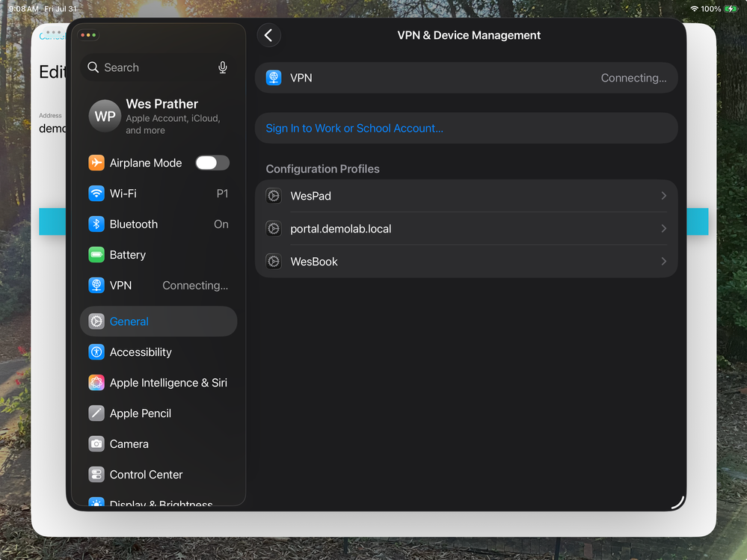The image size is (747, 560).
Task: Tap Address label in background window
Action: tap(50, 115)
